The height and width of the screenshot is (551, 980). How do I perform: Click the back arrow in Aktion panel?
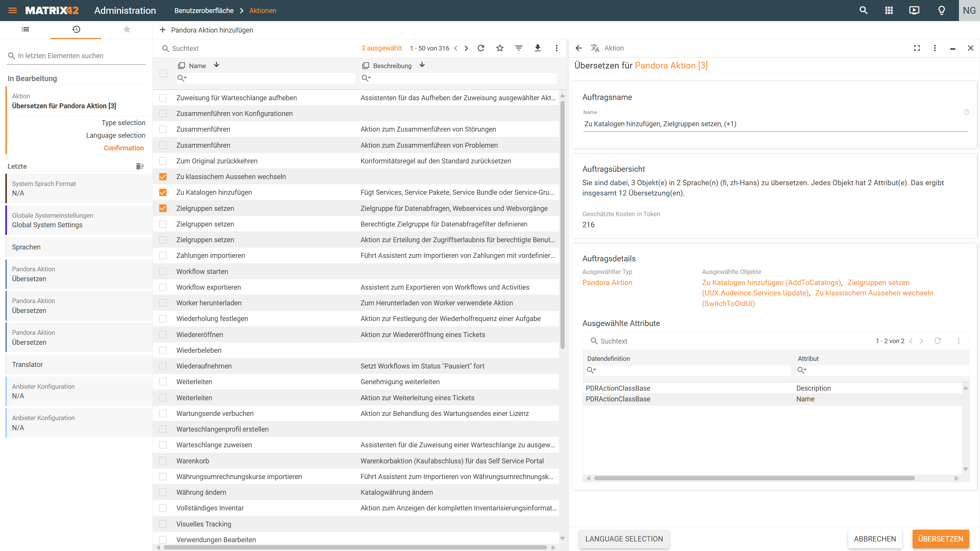pos(579,48)
